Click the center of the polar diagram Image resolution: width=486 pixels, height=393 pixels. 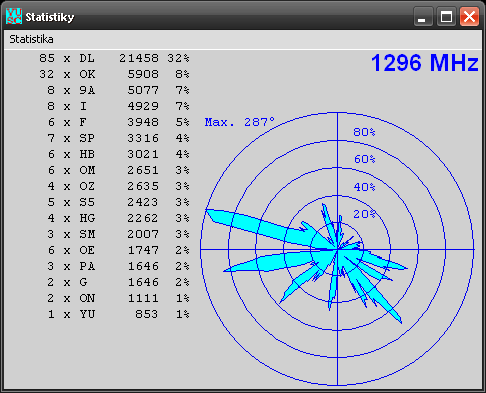click(337, 249)
